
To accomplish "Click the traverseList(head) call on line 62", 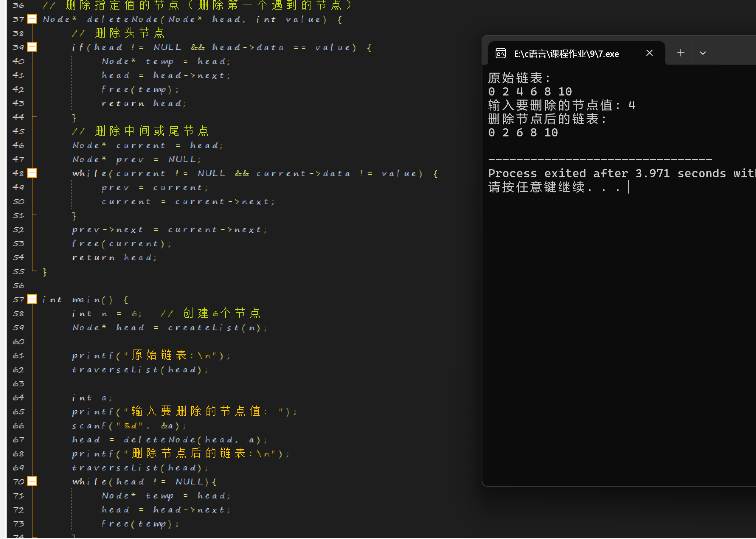I will coord(140,370).
